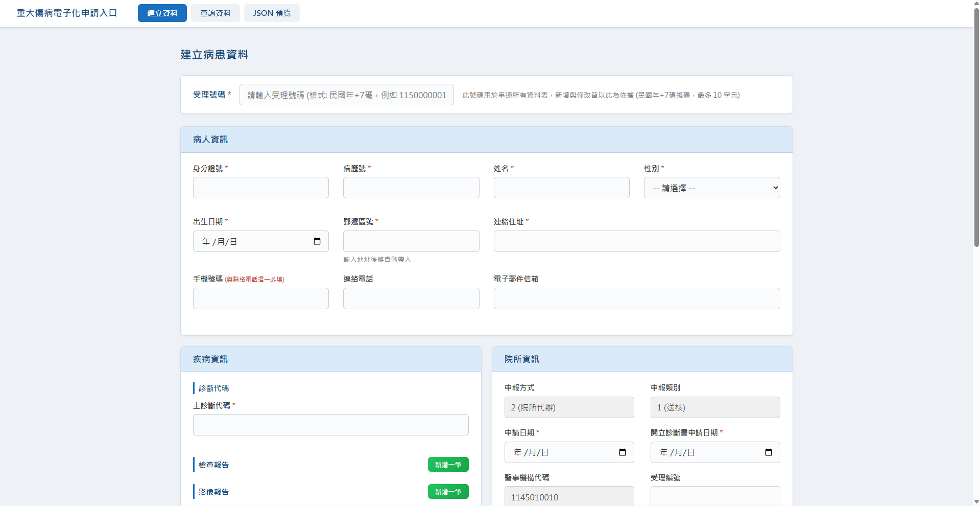Screen dimensions: 980x506
Task: Focus the 姓名 input field
Action: pyautogui.click(x=562, y=188)
